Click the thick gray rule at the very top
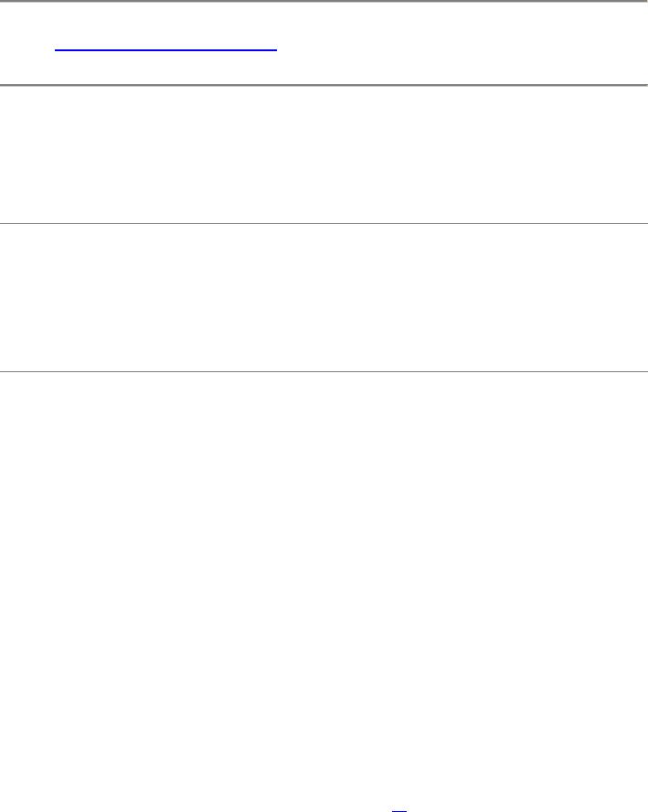648x812 pixels. coord(324,2)
